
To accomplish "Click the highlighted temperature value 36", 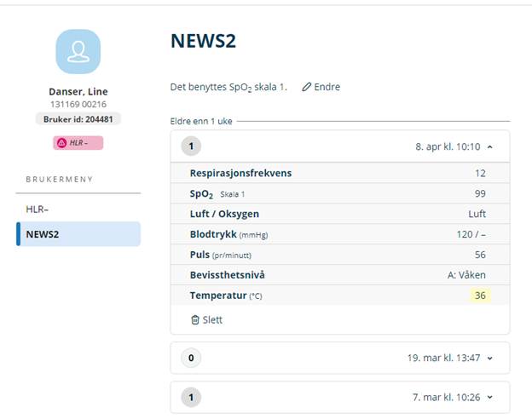I will tap(479, 296).
